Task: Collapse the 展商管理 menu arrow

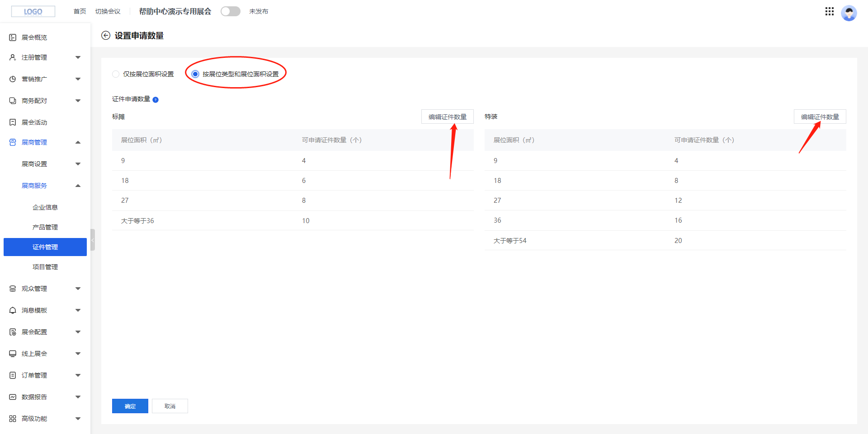Action: tap(78, 142)
